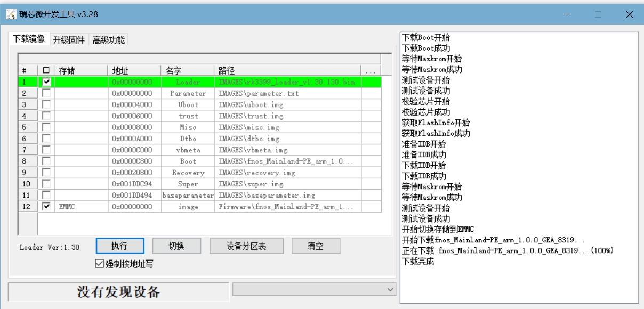Select the IMAGES\vbmeta.img path cell
The width and height of the screenshot is (644, 309).
(288, 150)
